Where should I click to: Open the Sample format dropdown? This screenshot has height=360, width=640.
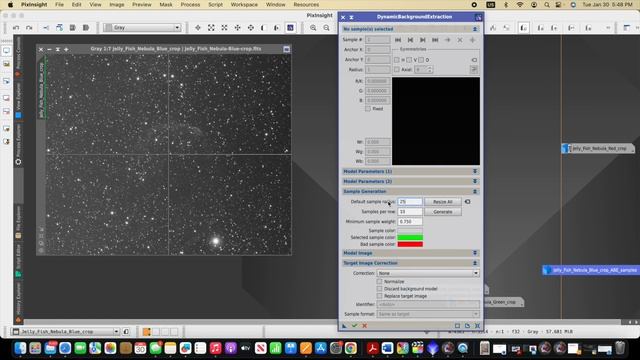pos(428,314)
